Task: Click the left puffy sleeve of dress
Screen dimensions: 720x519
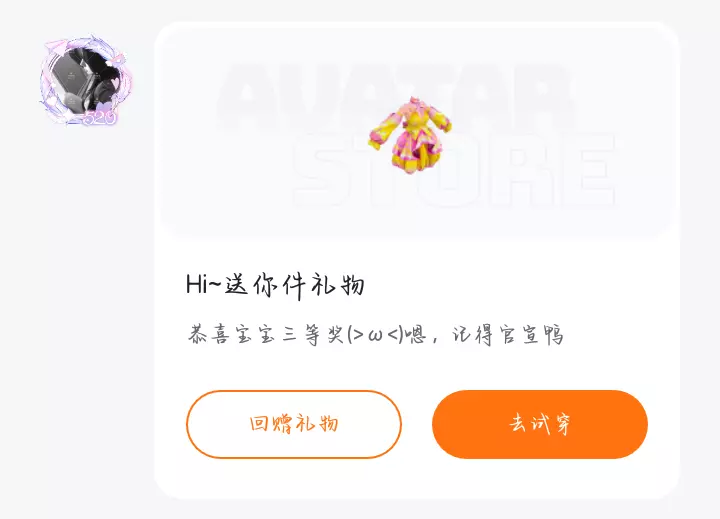Action: (x=383, y=131)
